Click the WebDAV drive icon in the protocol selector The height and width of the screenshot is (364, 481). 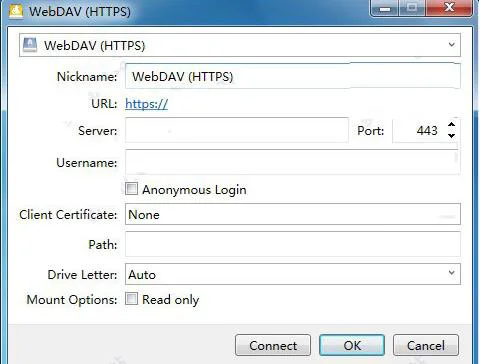coord(29,45)
